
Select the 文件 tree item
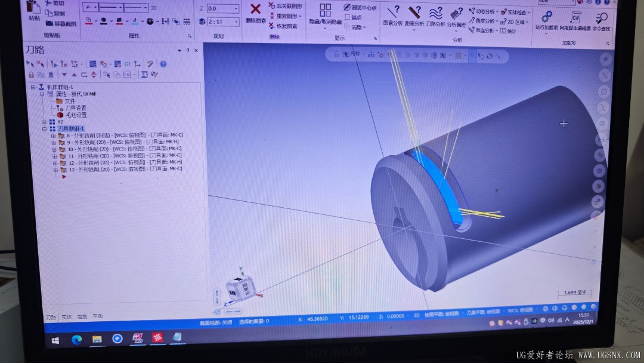point(70,101)
